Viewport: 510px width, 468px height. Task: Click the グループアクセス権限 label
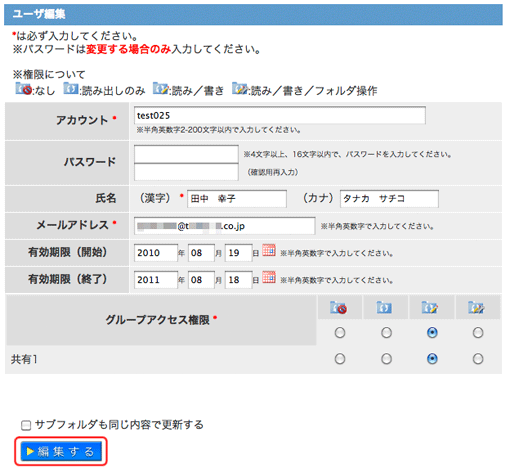(158, 320)
